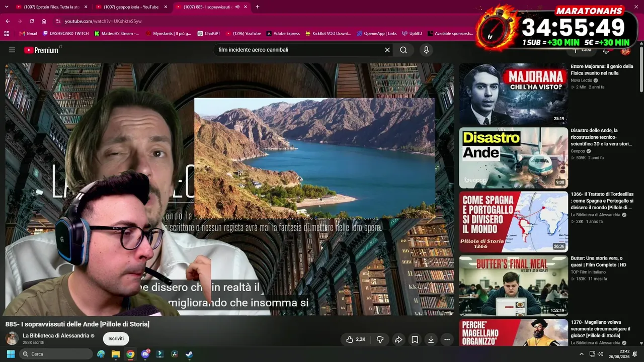The height and width of the screenshot is (362, 644).
Task: Open Myinstants bookmark
Action: tap(168, 34)
